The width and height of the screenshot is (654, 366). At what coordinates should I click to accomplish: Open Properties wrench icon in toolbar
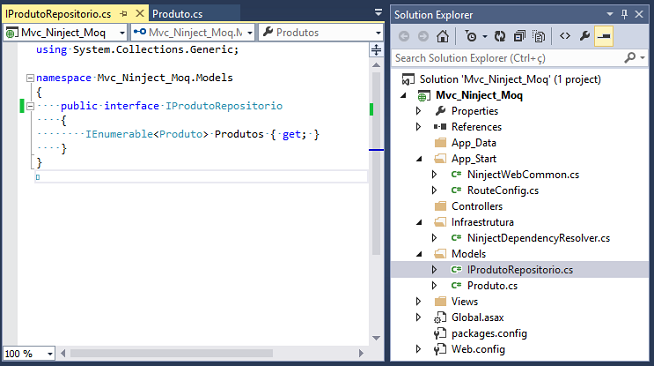[x=584, y=37]
